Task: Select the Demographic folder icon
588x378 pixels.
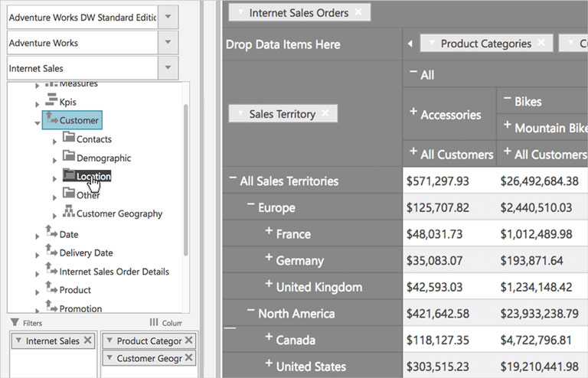Action: tap(68, 157)
